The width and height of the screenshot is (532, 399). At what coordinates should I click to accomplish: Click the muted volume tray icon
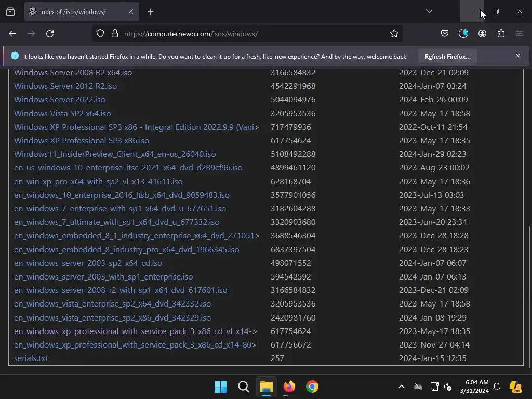coord(448,387)
